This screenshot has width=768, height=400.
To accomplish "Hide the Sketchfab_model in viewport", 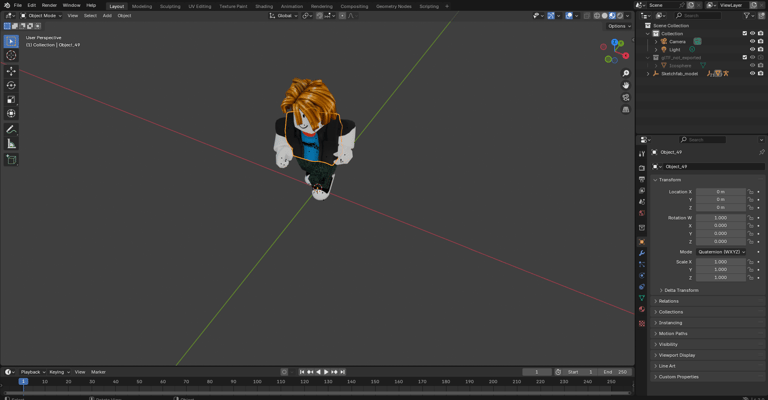I will pyautogui.click(x=752, y=73).
